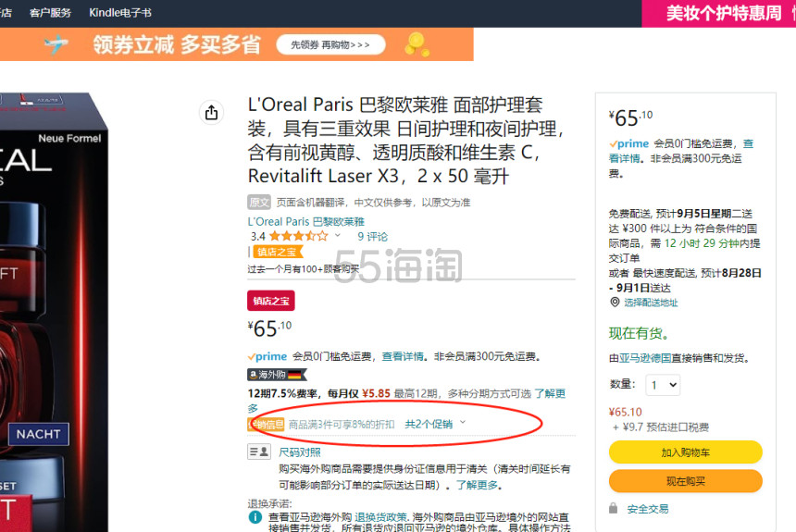Click the 促销信息 promotion tag
796x532 pixels.
tap(266, 424)
